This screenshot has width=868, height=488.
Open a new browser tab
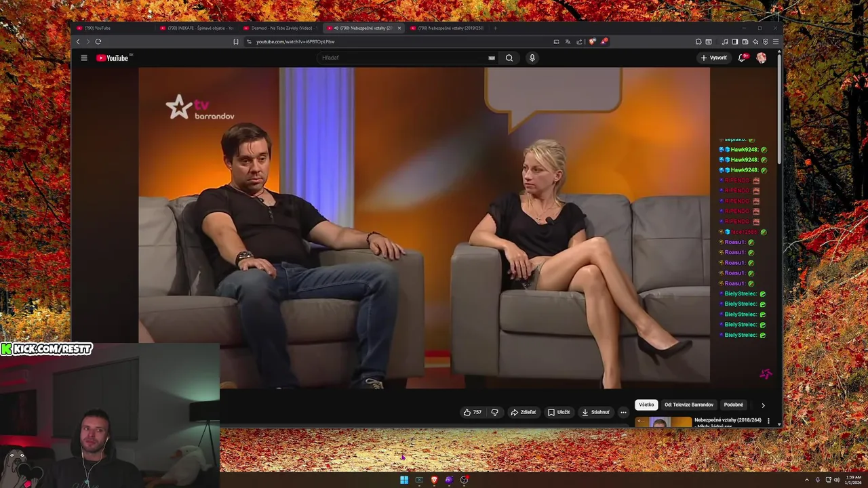click(495, 28)
